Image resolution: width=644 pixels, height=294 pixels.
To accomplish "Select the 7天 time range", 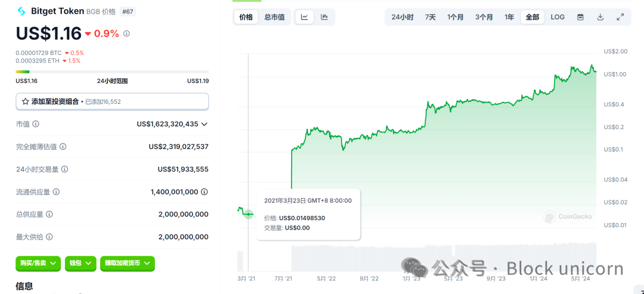I will pos(430,17).
